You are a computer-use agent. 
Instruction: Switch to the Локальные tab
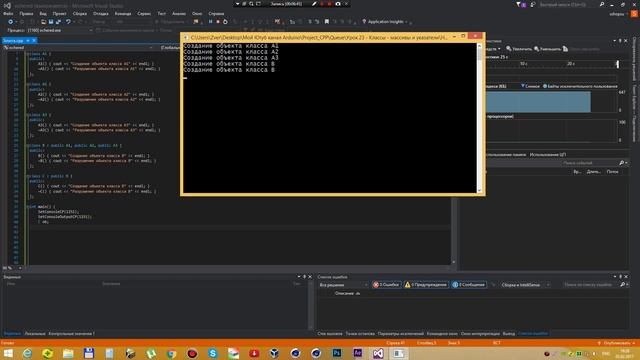(x=35, y=333)
